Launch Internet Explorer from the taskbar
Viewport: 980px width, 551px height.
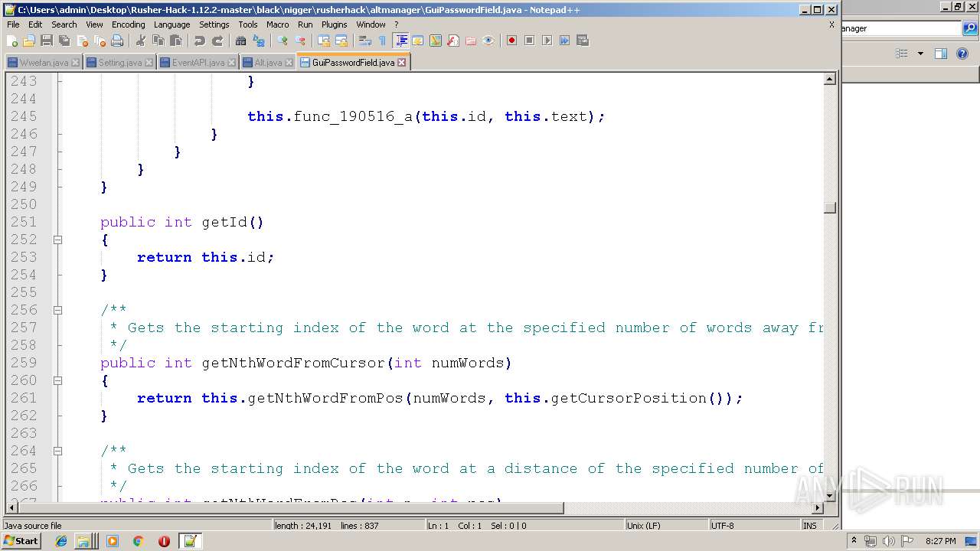[61, 541]
